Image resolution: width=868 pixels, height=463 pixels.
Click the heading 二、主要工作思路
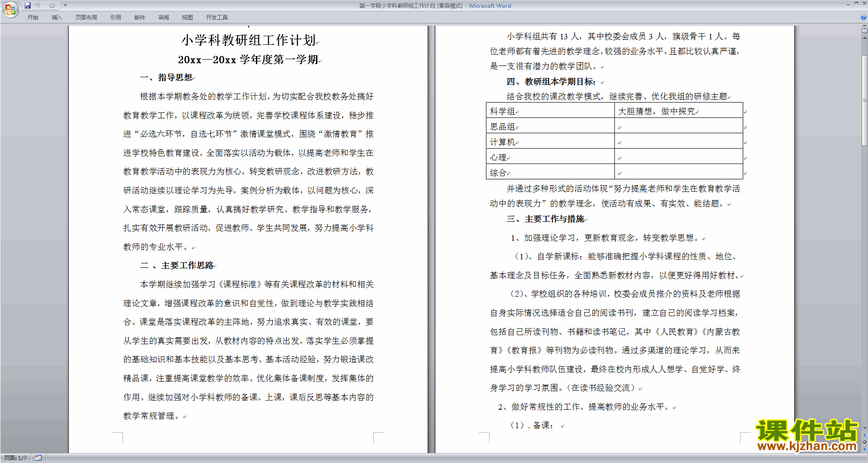coord(177,266)
